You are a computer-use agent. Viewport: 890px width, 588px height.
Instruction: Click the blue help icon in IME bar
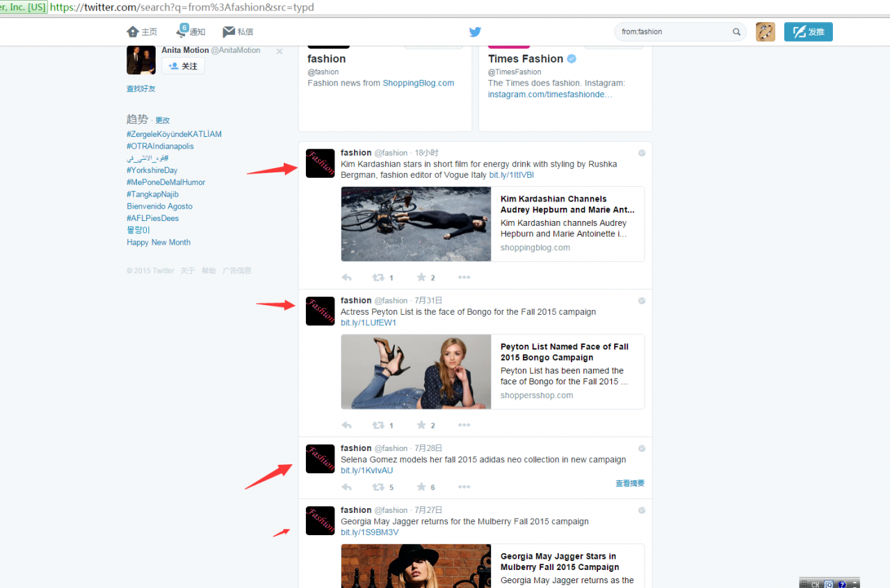[x=842, y=585]
